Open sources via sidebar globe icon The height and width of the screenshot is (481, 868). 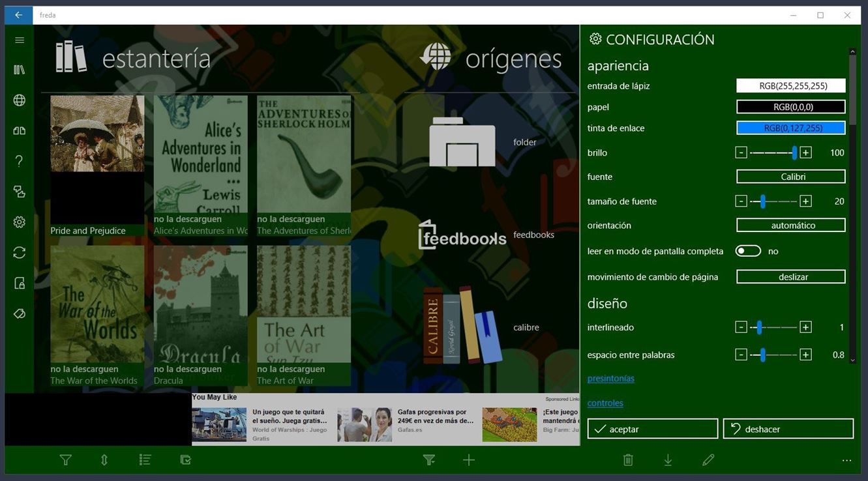20,100
